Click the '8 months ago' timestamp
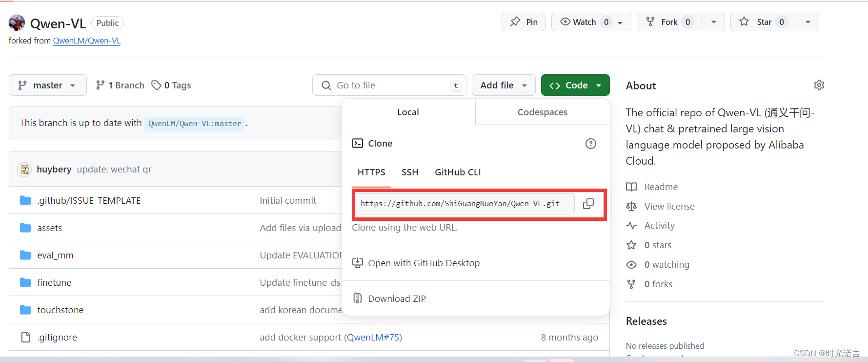 [x=569, y=337]
